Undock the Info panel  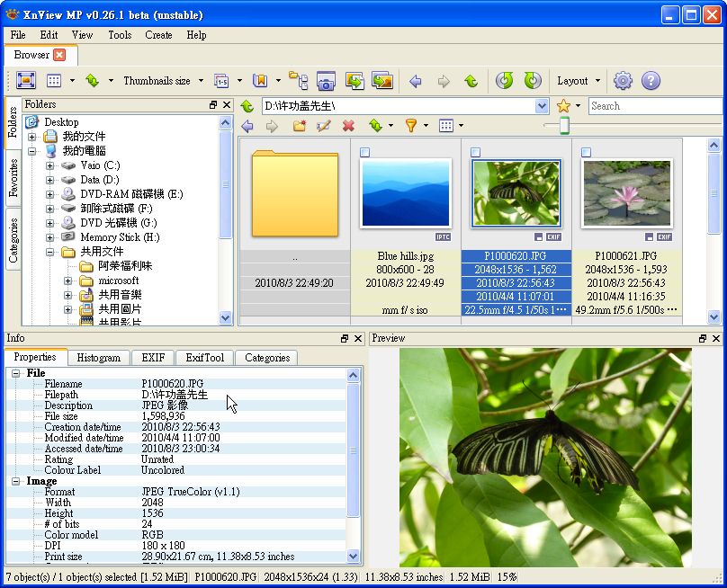[345, 338]
